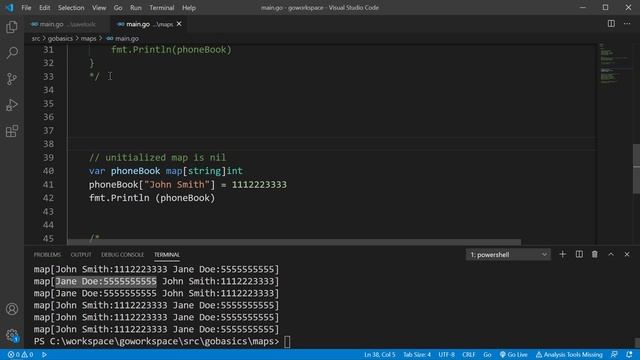Change the CRLF end of line sequence
This screenshot has width=640, height=360.
tap(469, 355)
